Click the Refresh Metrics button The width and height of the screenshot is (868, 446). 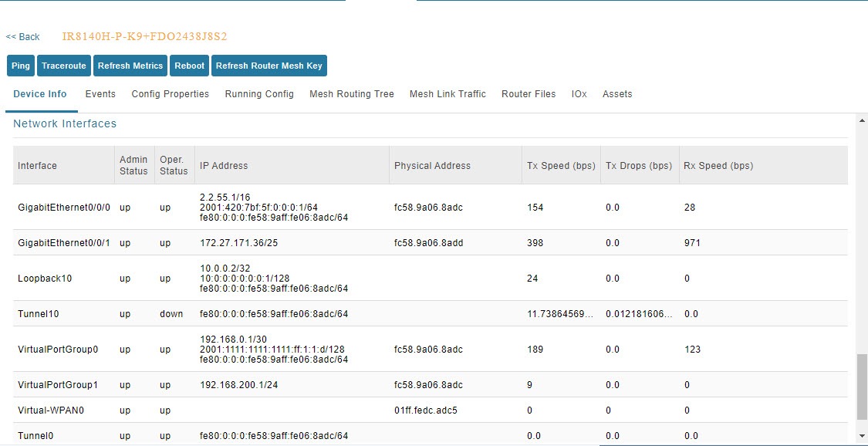click(x=130, y=66)
